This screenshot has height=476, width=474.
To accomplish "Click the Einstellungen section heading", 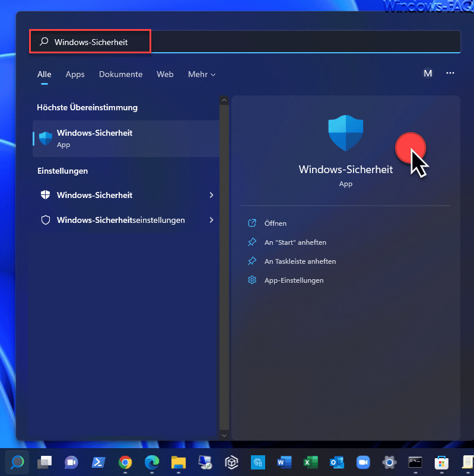I will pos(63,171).
